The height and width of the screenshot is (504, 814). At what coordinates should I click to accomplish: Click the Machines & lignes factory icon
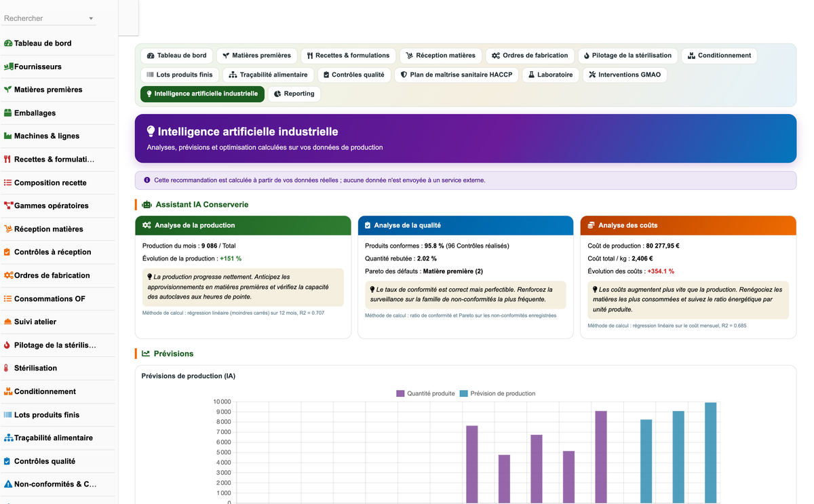tap(8, 136)
